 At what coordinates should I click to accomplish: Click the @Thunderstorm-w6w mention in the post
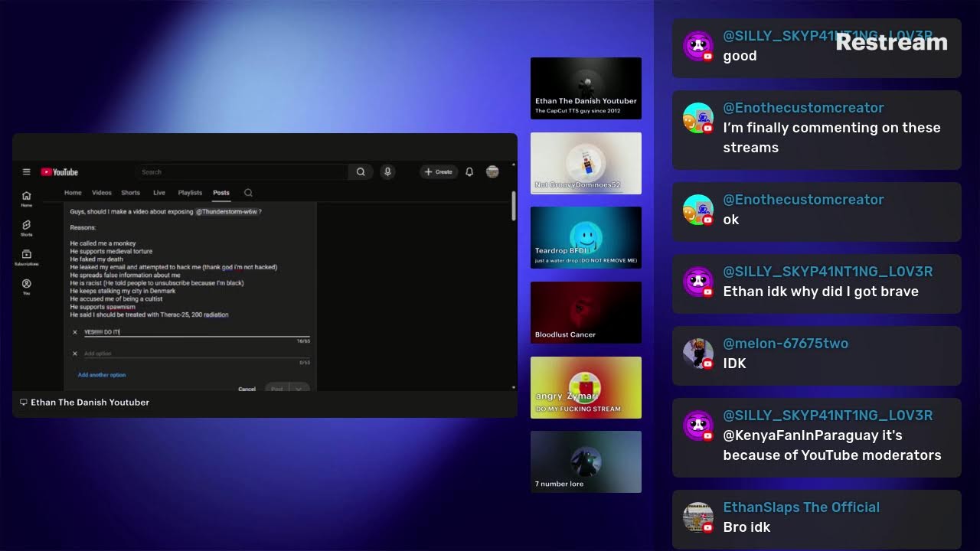[x=227, y=211]
